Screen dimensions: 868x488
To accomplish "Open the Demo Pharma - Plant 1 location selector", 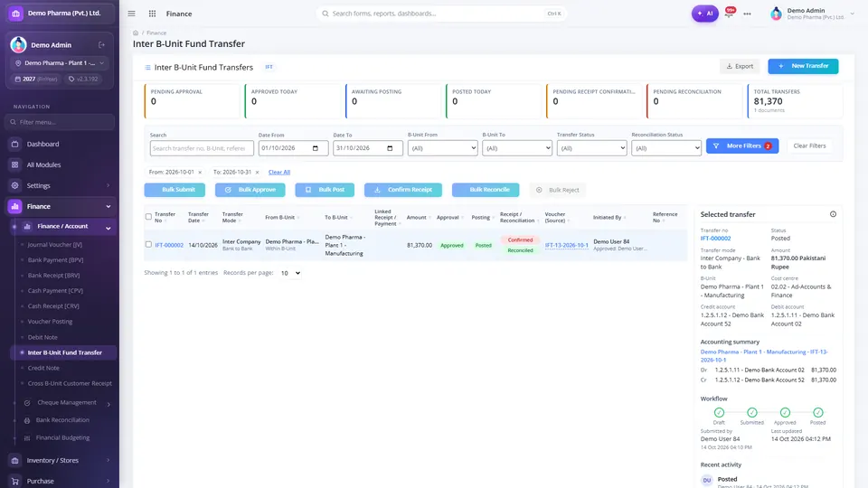I will (60, 63).
